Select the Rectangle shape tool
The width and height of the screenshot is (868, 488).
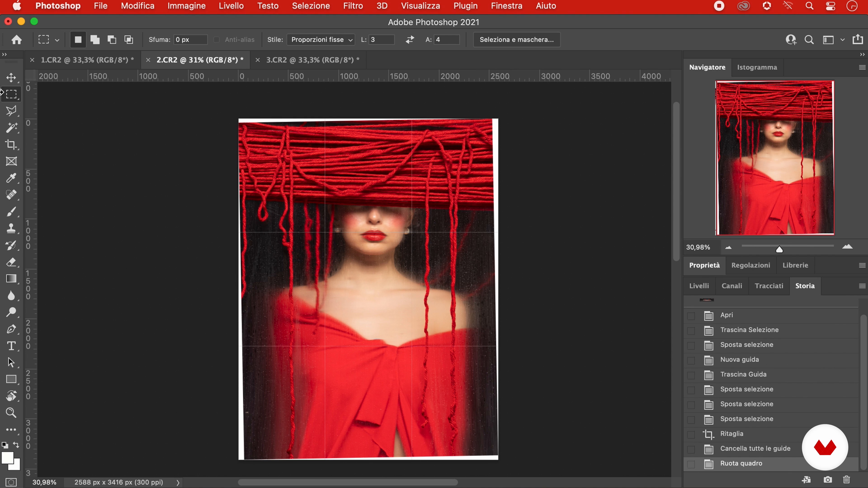[x=11, y=379]
